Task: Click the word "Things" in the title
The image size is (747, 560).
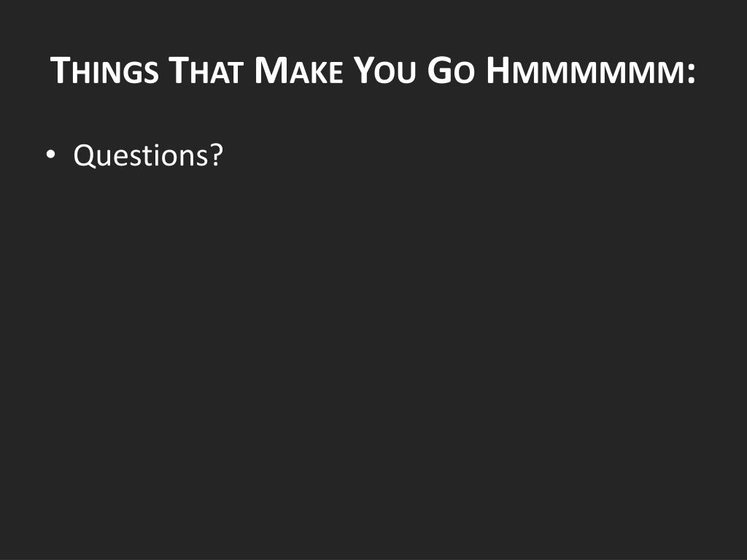Action: 104,71
